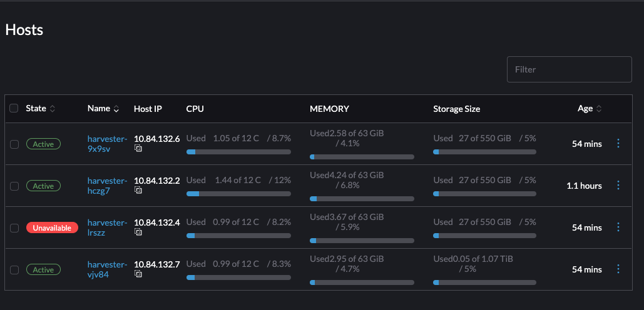Copy host IP 10.84.132.7 to clipboard
Image resolution: width=644 pixels, height=310 pixels.
138,274
